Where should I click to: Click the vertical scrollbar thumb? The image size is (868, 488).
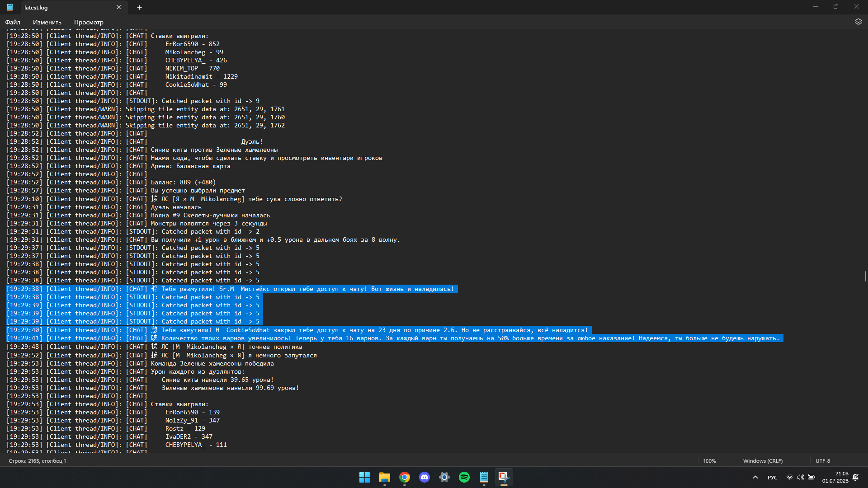point(866,276)
